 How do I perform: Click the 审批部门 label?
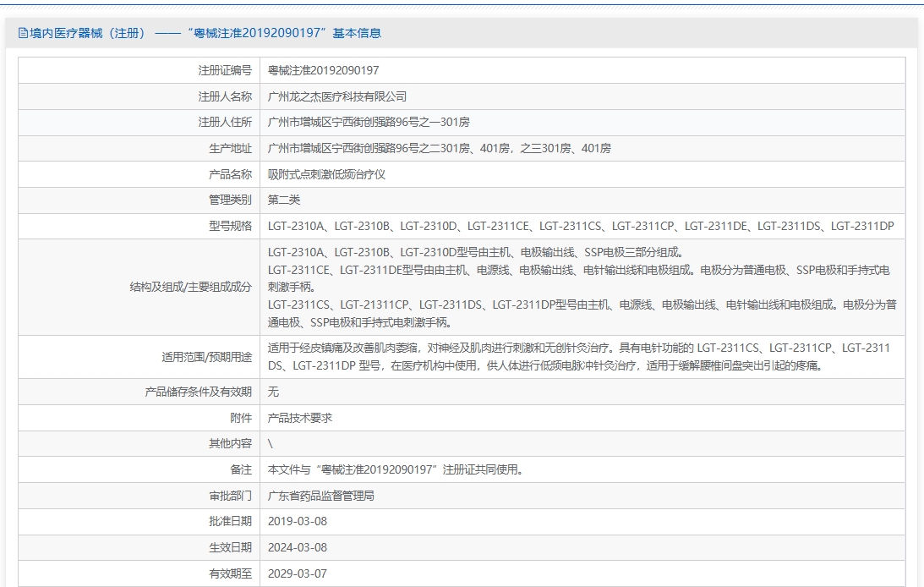click(230, 496)
